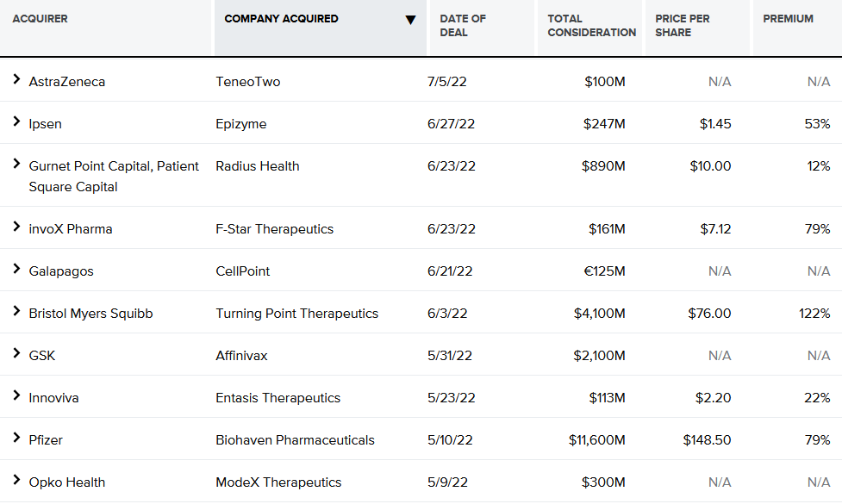Select the Turning Point Therapeutics cell
Image resolution: width=842 pixels, height=504 pixels.
pos(297,314)
